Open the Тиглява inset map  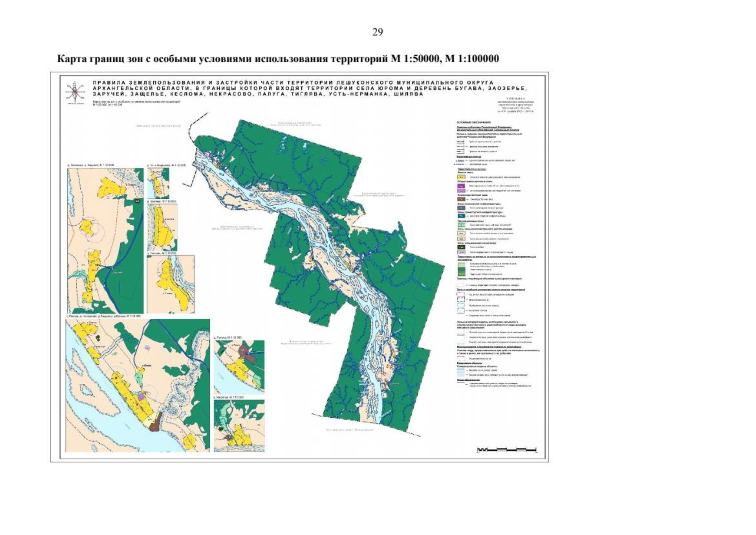coord(171,284)
